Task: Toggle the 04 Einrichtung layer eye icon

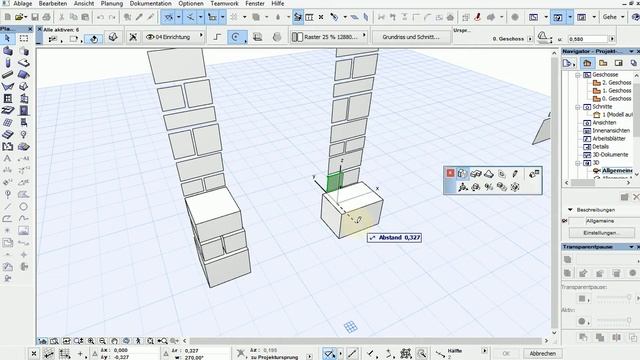Action: (150, 37)
